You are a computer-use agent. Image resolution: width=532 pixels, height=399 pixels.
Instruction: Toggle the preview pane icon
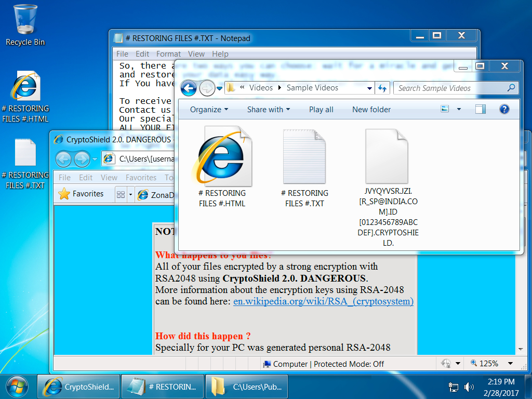481,109
